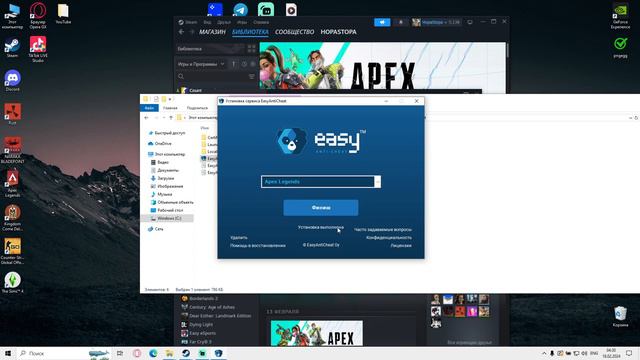The height and width of the screenshot is (360, 640).
Task: Click the Steam library Home button
Action: (210, 49)
